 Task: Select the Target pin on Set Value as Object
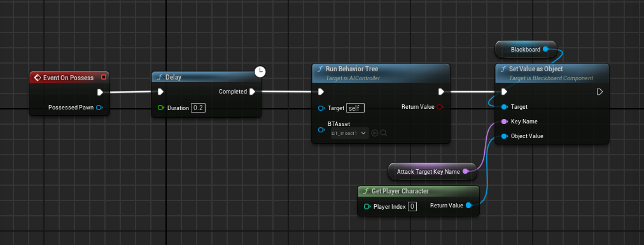504,107
